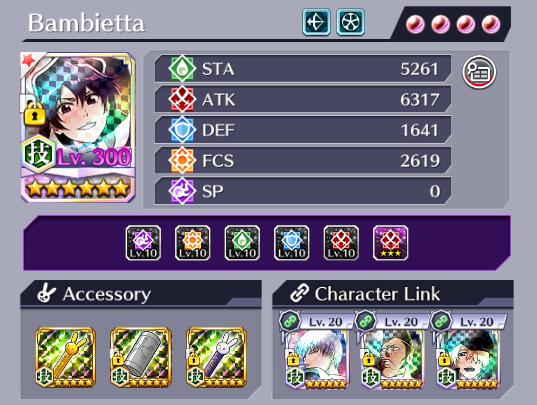Tap the white rabbit stick accessory
The height and width of the screenshot is (405, 537).
(216, 357)
